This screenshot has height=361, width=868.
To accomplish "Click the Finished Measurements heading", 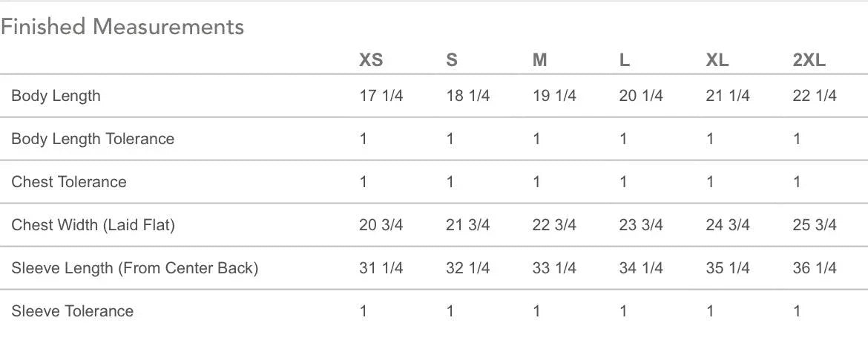I will click(122, 27).
